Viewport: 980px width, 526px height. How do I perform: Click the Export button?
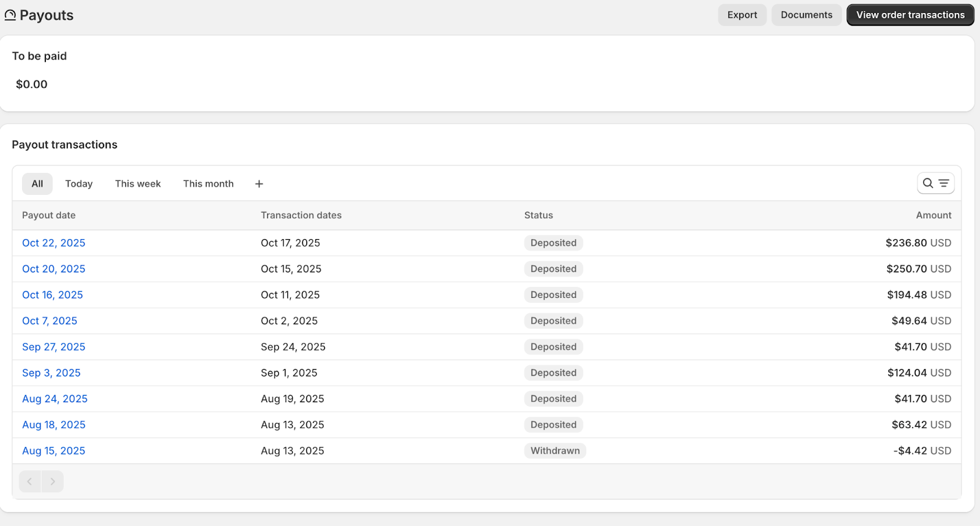(742, 15)
